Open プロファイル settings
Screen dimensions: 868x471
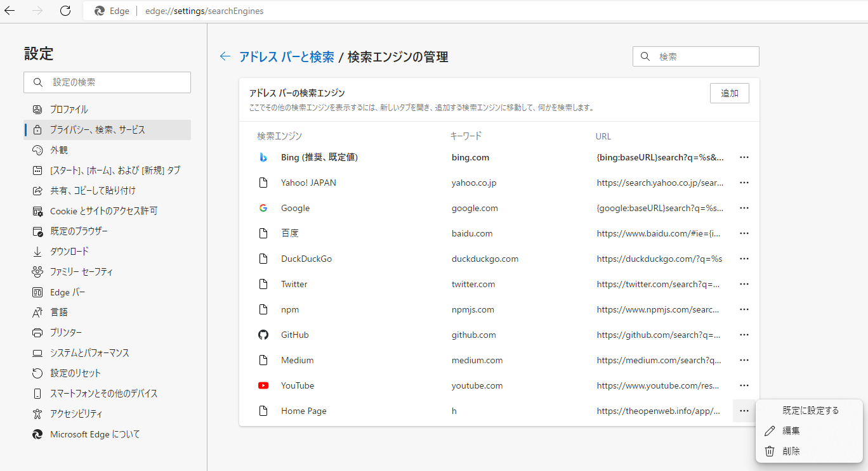(x=107, y=110)
